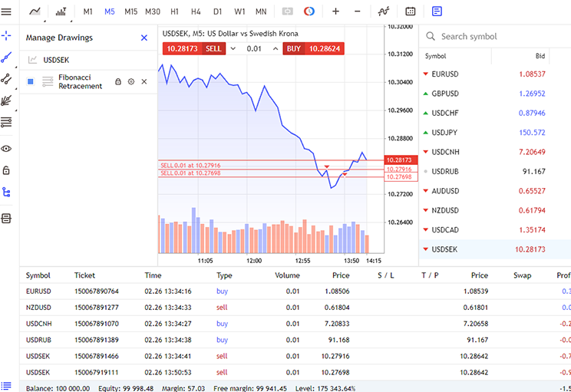Increase the trade volume with the up chevron
This screenshot has height=392, width=571.
pos(275,48)
